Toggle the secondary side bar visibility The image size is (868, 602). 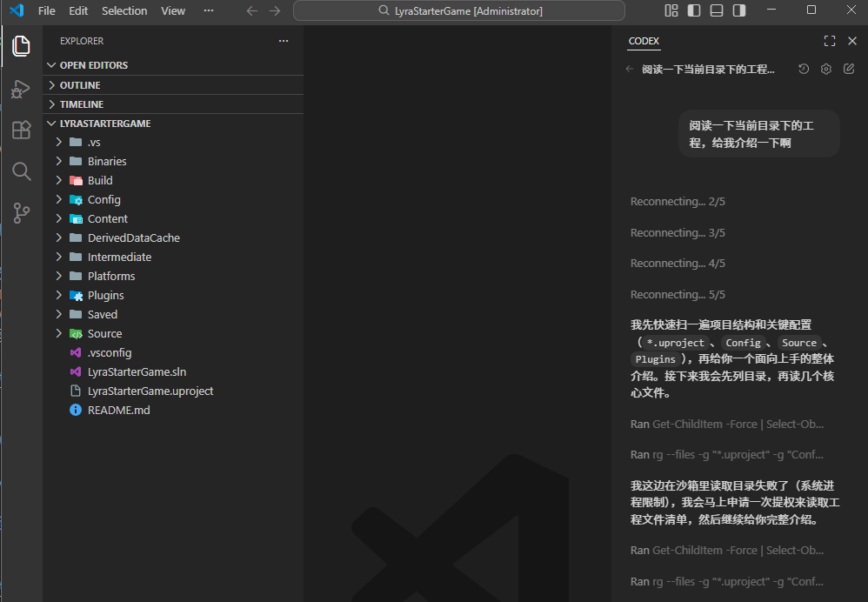click(x=739, y=10)
